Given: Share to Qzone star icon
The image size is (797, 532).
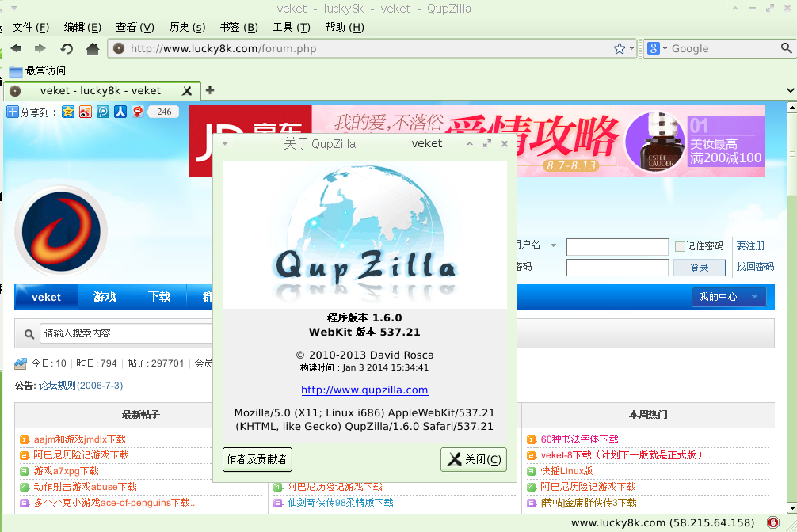Looking at the screenshot, I should [x=68, y=112].
